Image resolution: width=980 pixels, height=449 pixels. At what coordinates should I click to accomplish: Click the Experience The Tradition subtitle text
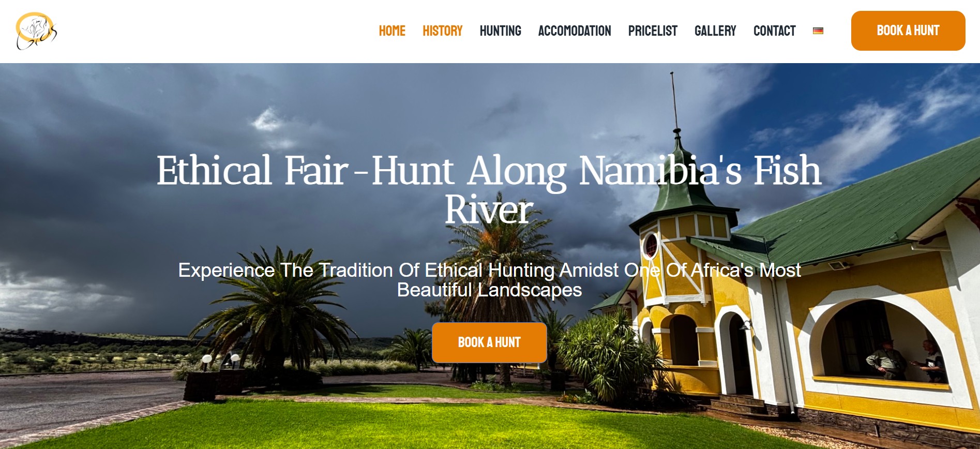click(x=489, y=280)
